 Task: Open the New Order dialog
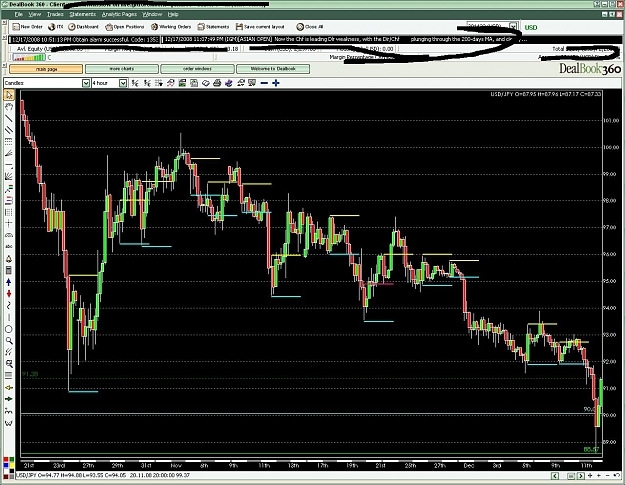[28, 27]
